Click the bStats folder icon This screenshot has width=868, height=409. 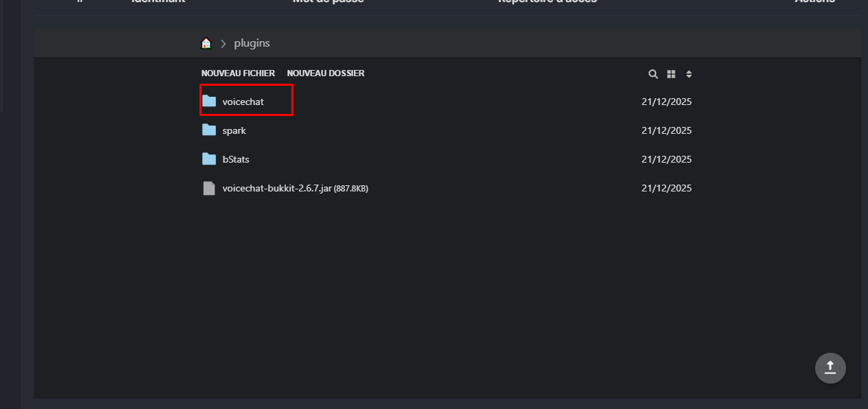tap(209, 159)
